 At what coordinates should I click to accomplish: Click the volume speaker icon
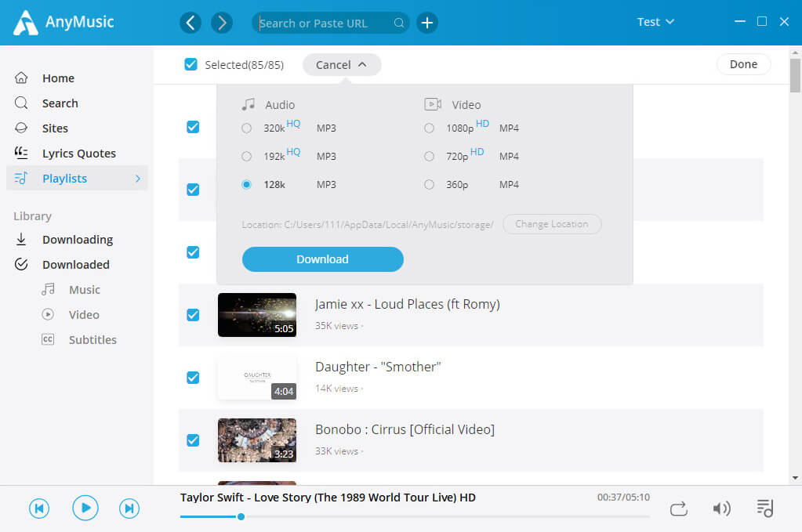point(721,508)
